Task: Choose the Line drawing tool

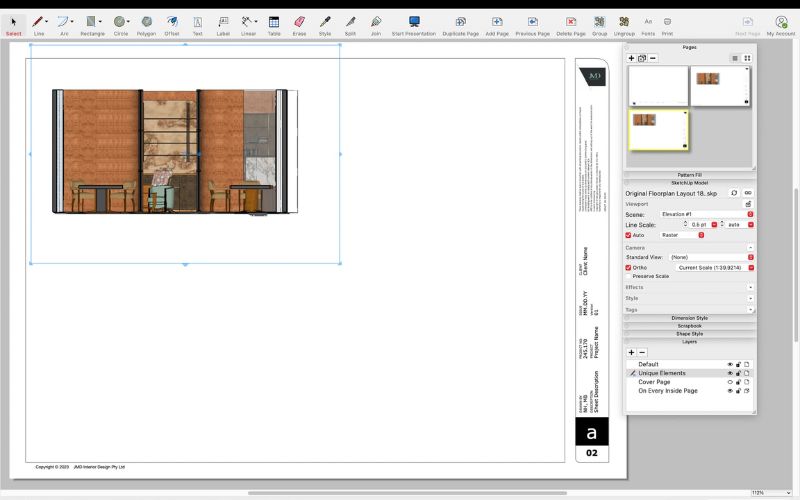Action: point(38,25)
